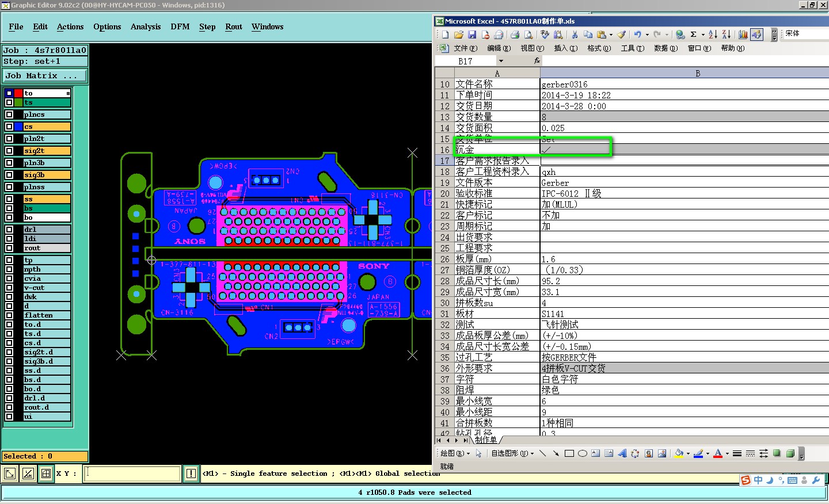Click the Insert Clip Art icon
Image resolution: width=829 pixels, height=504 pixels.
pyautogui.click(x=649, y=453)
